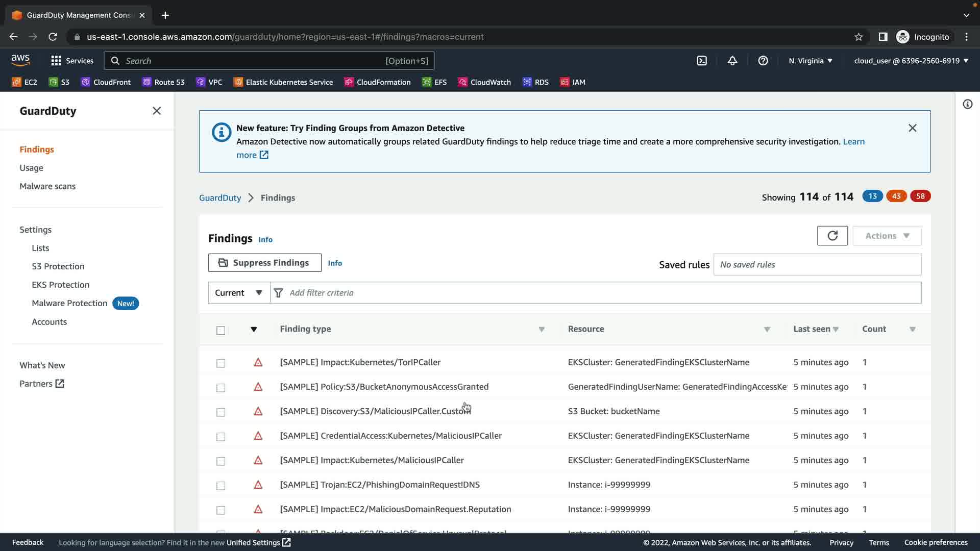The image size is (980, 551).
Task: Click the Suppress Findings button
Action: coord(264,263)
